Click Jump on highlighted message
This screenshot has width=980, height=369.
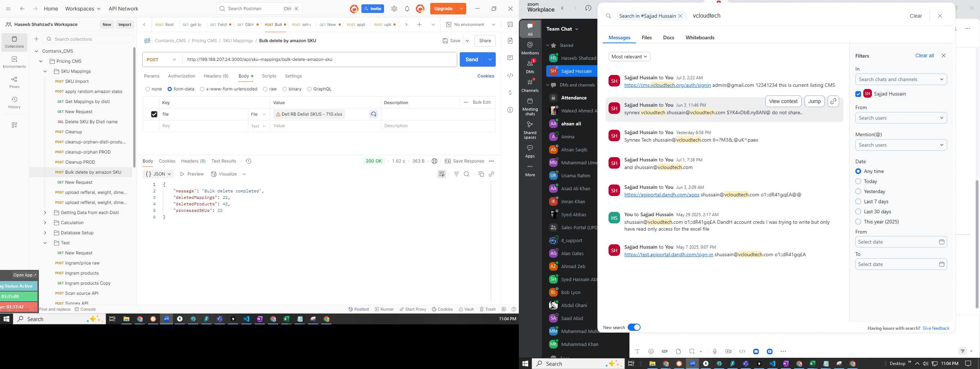[814, 101]
